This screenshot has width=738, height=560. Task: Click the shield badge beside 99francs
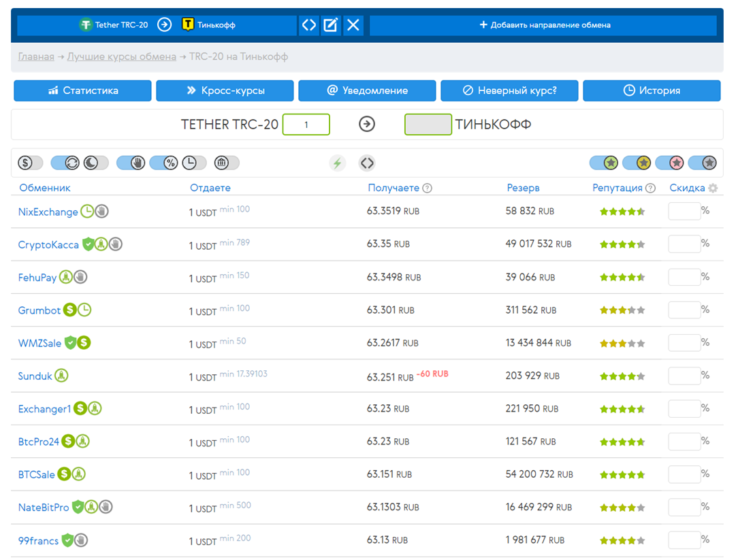[x=67, y=540]
